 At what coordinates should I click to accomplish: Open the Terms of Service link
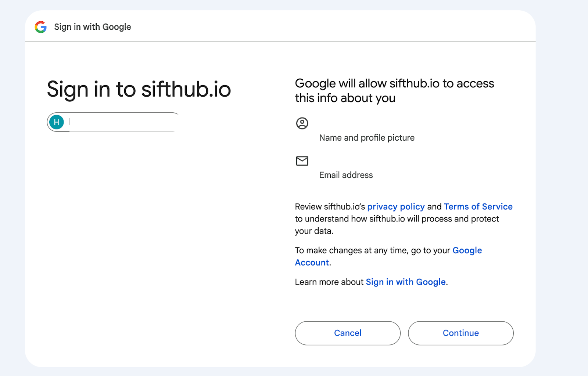(478, 207)
